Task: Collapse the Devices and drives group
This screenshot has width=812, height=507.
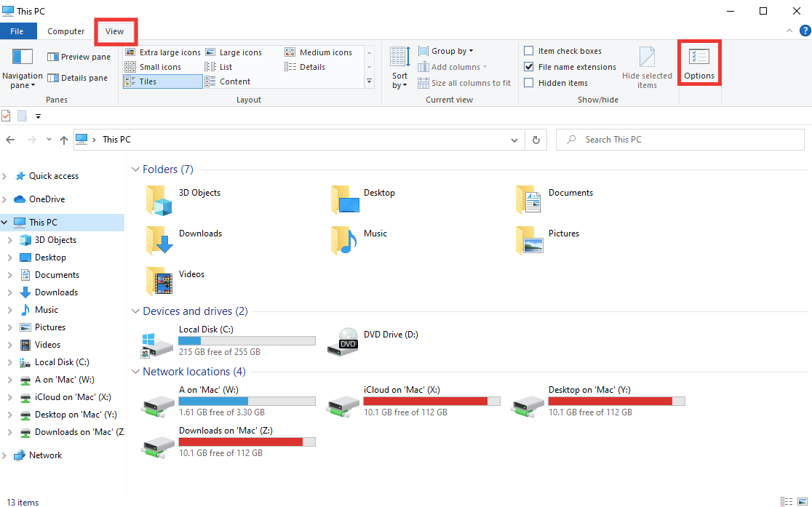Action: coord(135,311)
